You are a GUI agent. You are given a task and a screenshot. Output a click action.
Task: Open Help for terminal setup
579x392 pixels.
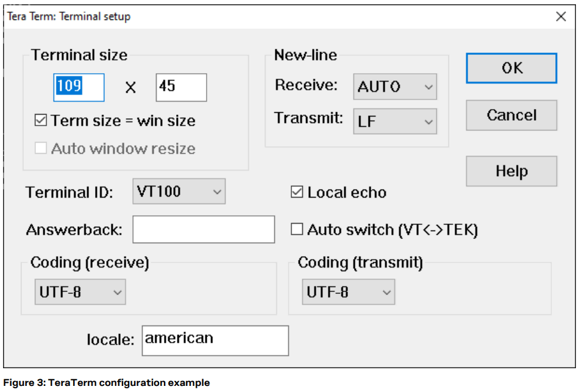[x=511, y=171]
